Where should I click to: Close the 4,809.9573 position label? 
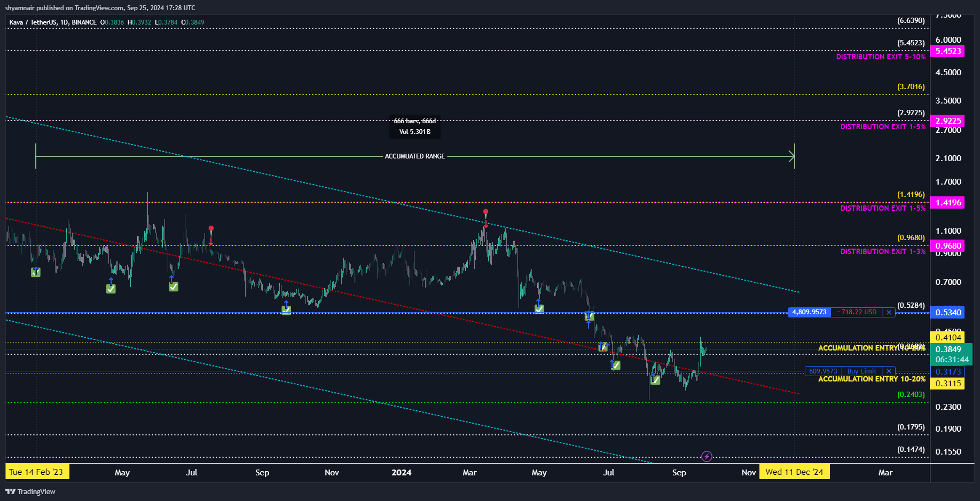click(889, 312)
